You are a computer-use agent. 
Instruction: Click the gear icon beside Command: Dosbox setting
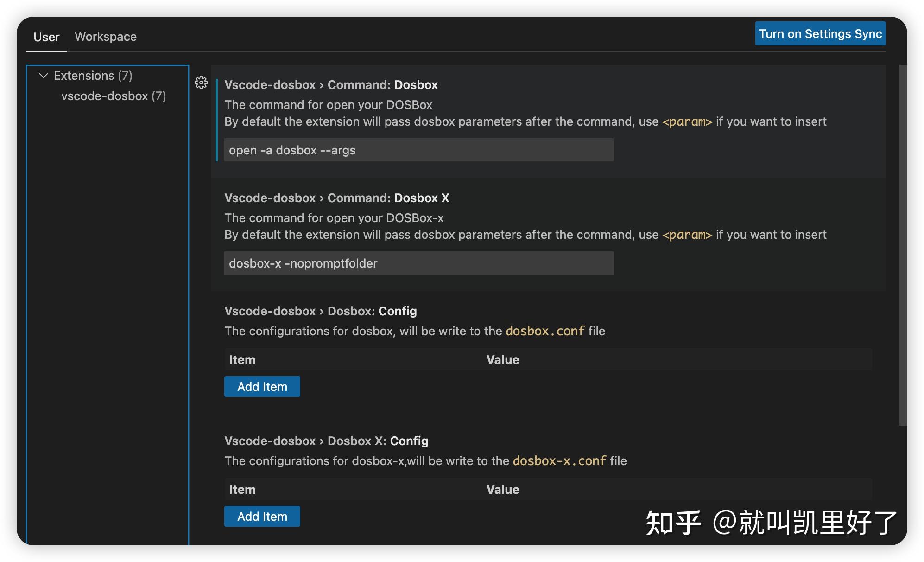coord(201,83)
